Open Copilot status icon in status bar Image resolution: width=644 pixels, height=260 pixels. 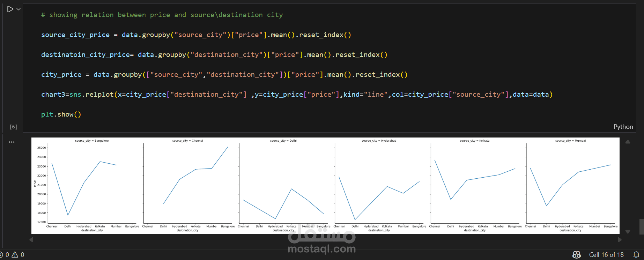click(x=577, y=255)
